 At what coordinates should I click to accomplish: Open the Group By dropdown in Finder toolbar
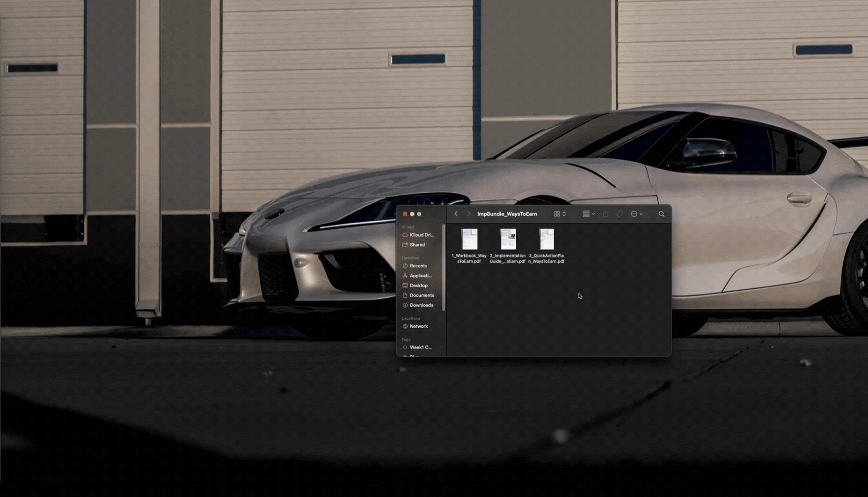point(589,214)
